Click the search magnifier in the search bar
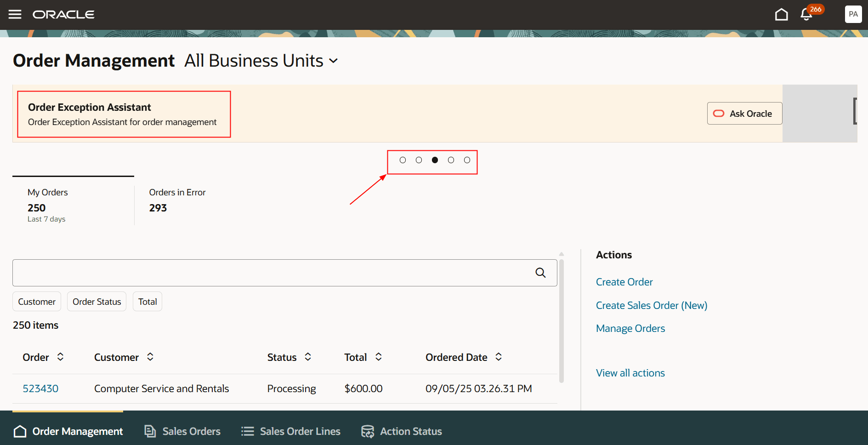The width and height of the screenshot is (868, 445). pos(540,273)
